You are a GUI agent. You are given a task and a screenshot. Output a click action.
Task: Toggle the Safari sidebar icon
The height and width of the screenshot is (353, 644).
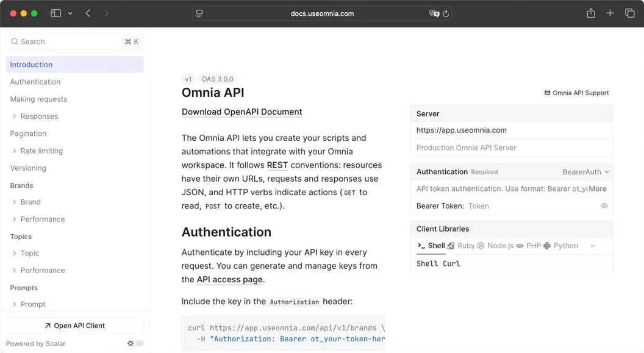56,13
